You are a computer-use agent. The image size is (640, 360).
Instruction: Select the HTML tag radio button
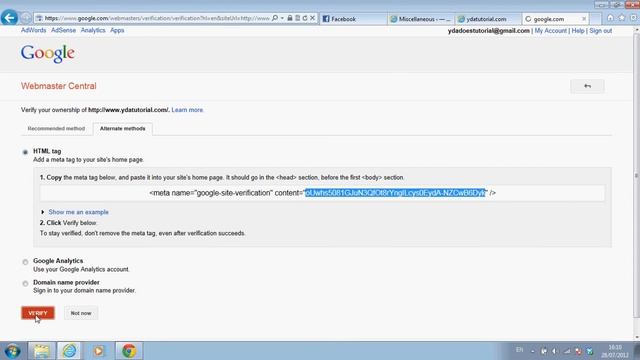pos(25,152)
